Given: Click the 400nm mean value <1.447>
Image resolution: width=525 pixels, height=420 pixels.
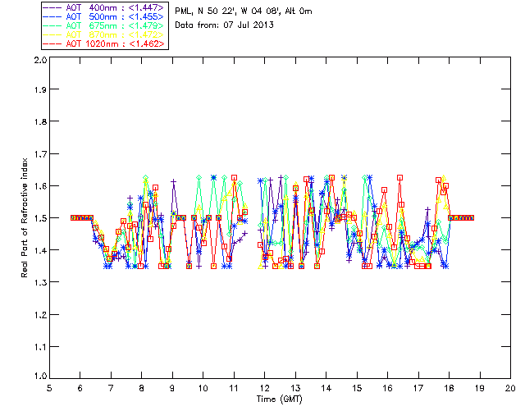Looking at the screenshot, I should pos(146,7).
